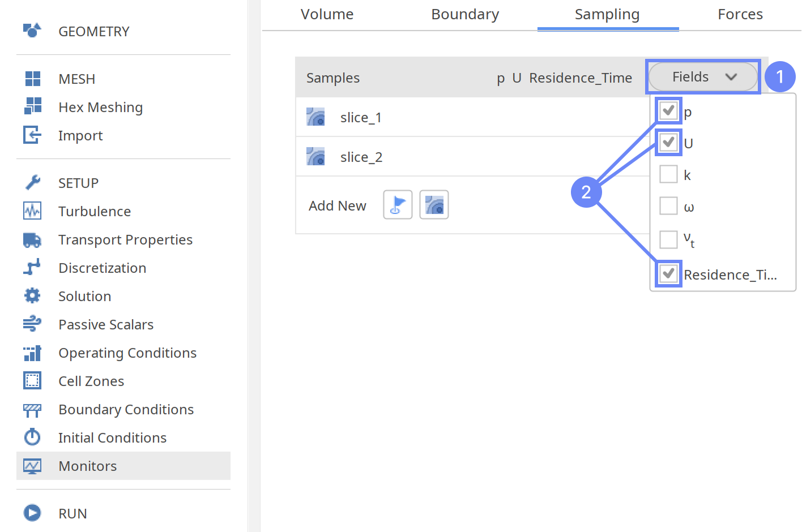The image size is (802, 532).
Task: Go to Boundary Conditions in sidebar
Action: [126, 409]
